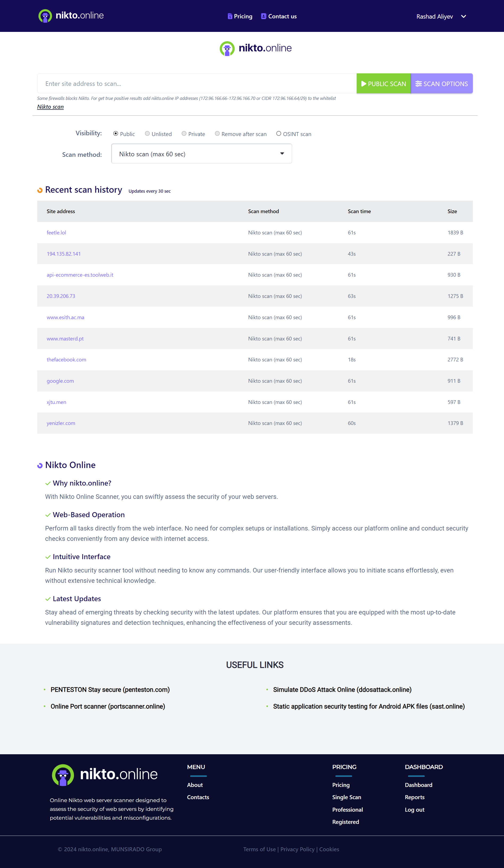Image resolution: width=504 pixels, height=868 pixels.
Task: Open api-ecommerce-es.toolweb.it scan result
Action: tap(80, 275)
